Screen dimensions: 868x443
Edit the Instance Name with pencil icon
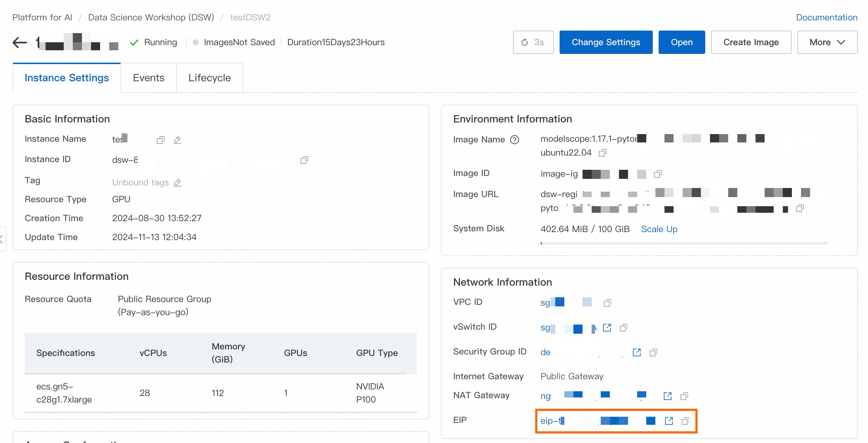(x=177, y=140)
